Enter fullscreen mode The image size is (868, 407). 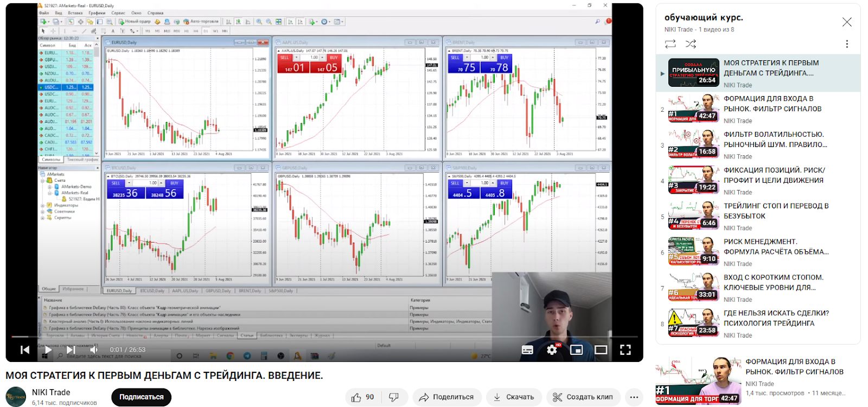pyautogui.click(x=626, y=350)
